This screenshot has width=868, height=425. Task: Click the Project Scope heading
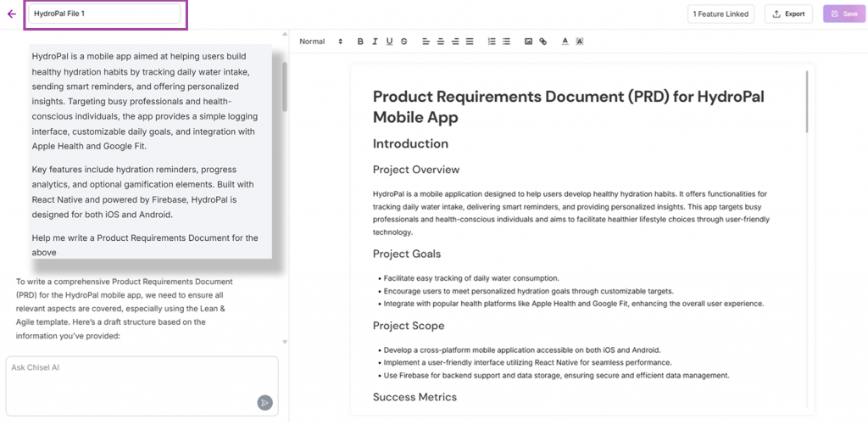pyautogui.click(x=409, y=326)
